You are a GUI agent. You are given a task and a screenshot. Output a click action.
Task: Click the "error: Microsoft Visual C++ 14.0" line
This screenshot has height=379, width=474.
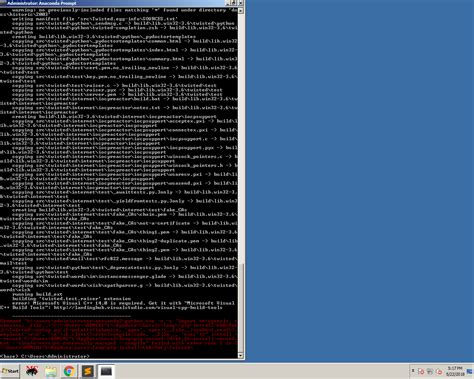point(123,303)
